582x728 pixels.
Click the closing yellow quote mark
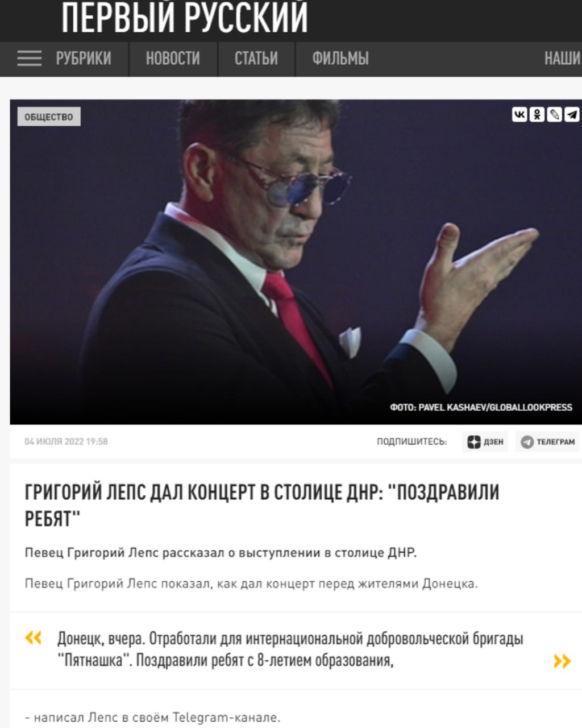click(562, 661)
